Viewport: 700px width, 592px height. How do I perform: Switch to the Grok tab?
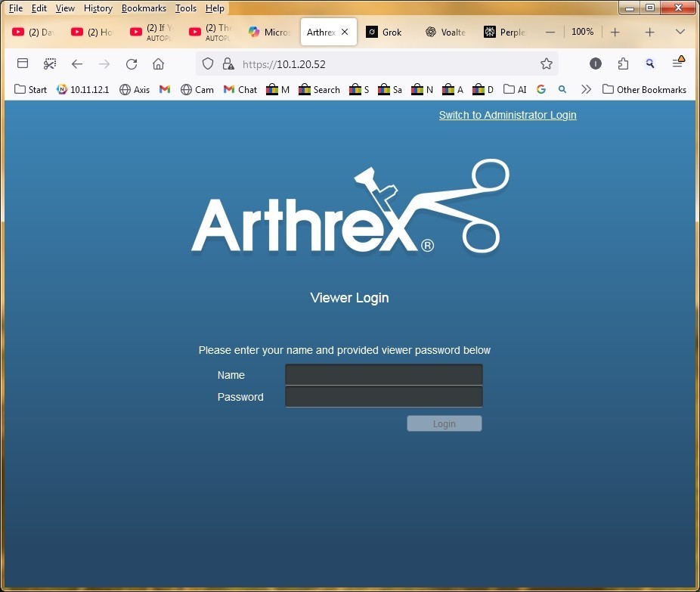(384, 33)
